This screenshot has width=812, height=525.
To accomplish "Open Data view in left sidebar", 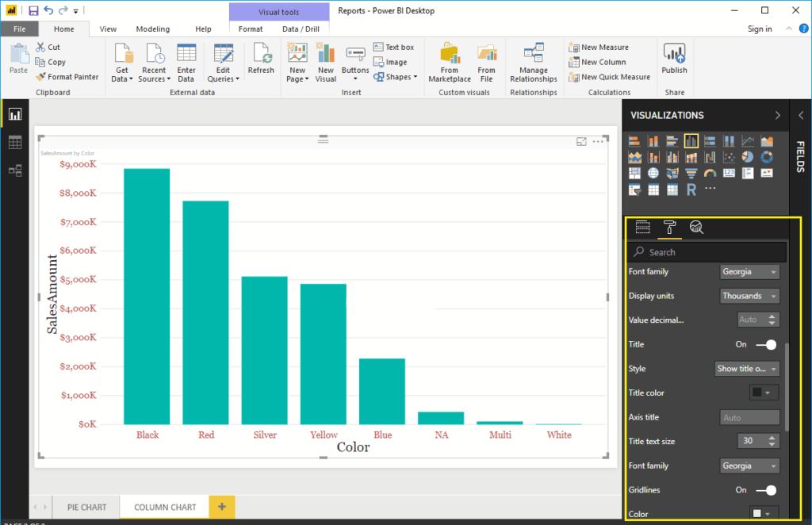I will [x=14, y=143].
